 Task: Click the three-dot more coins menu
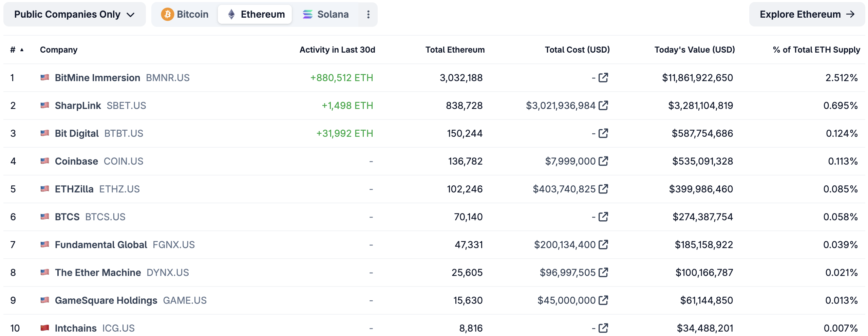[368, 14]
